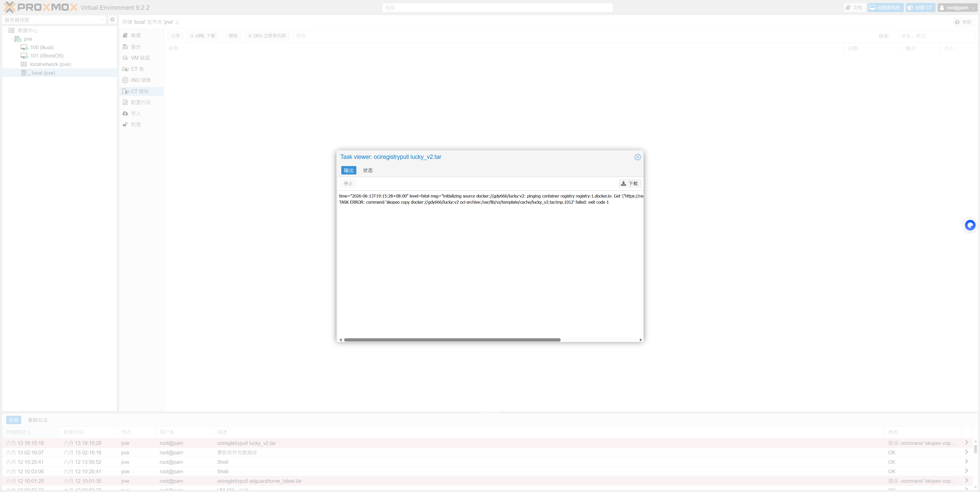Viewport: 980px width, 492px height.
Task: Select the datacenter 数据中心 node
Action: pyautogui.click(x=28, y=30)
